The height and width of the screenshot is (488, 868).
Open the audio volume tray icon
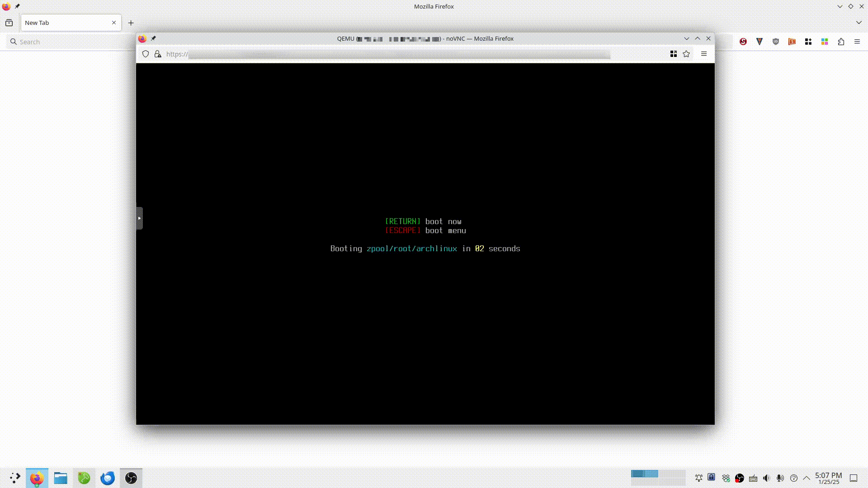click(x=766, y=478)
